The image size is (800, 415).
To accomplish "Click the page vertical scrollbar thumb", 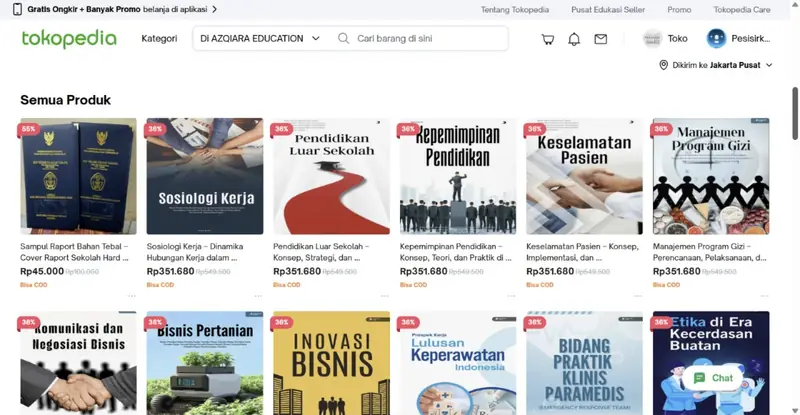I will point(795,113).
